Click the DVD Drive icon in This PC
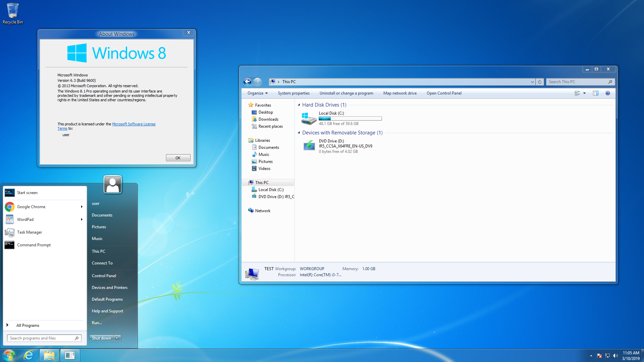The image size is (644, 362). tap(308, 145)
